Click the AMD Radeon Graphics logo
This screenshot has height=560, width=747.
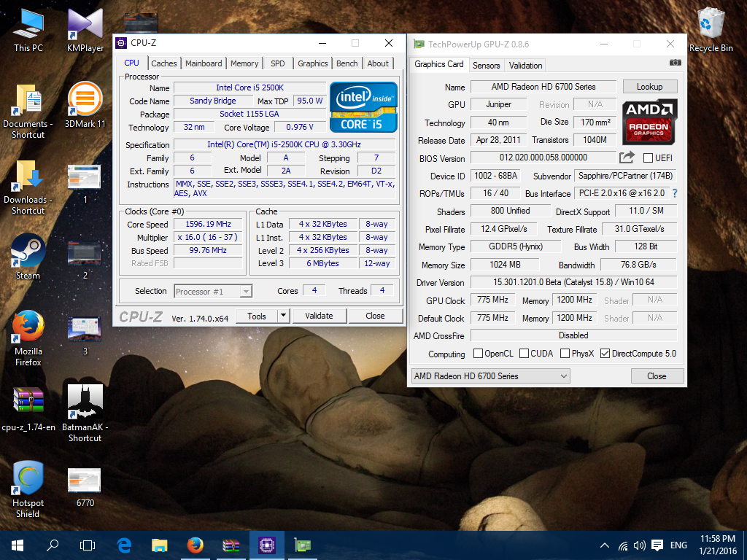650,122
